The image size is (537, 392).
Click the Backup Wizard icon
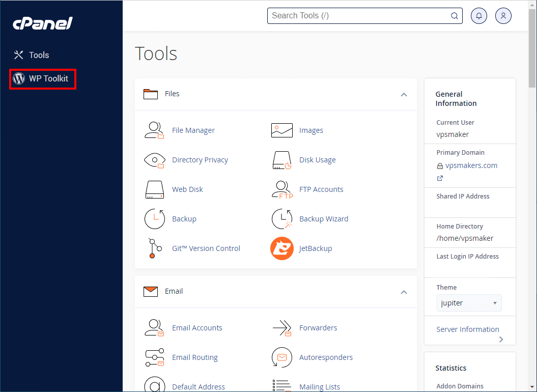(x=282, y=219)
